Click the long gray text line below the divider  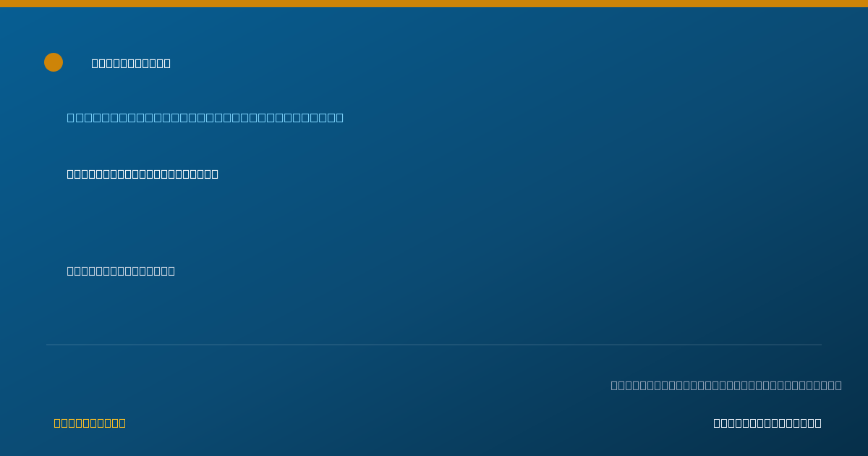coord(726,385)
